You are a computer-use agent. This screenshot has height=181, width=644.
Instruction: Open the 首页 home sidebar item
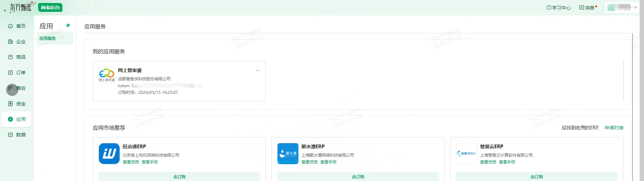[x=17, y=26]
